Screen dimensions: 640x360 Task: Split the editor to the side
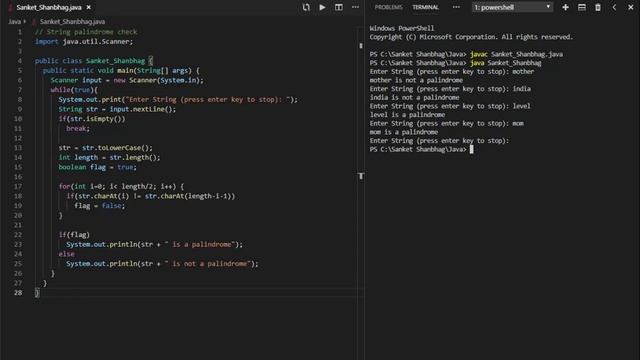coord(339,7)
